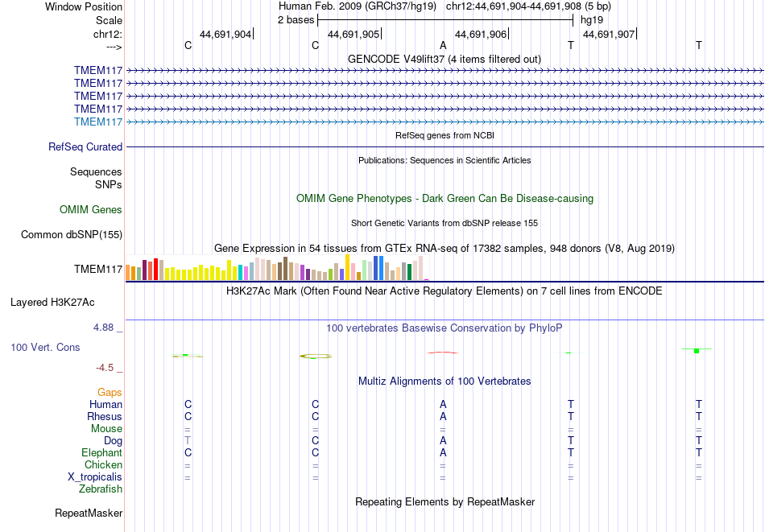Click the Repeating Elements by RepeatMasker title
The width and height of the screenshot is (765, 532).
445,501
